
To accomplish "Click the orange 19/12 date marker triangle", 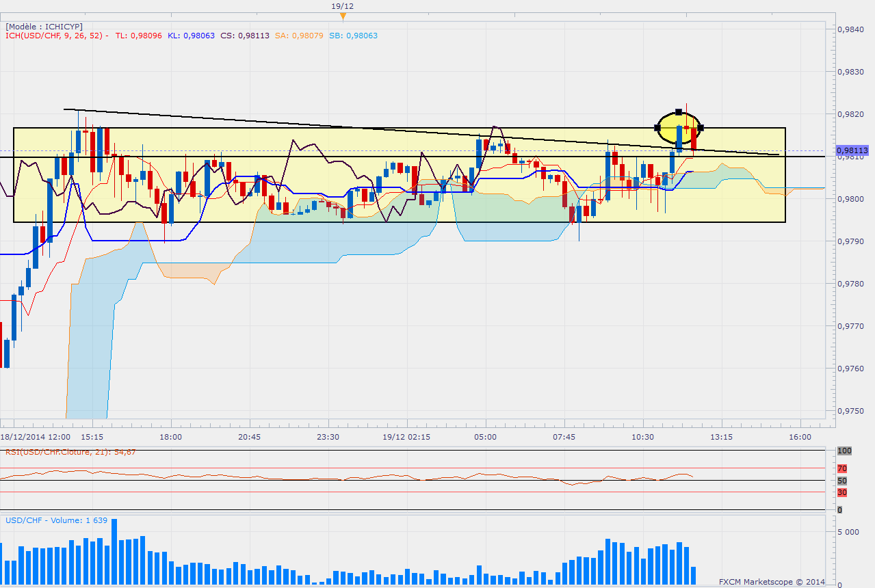I will coord(343,15).
